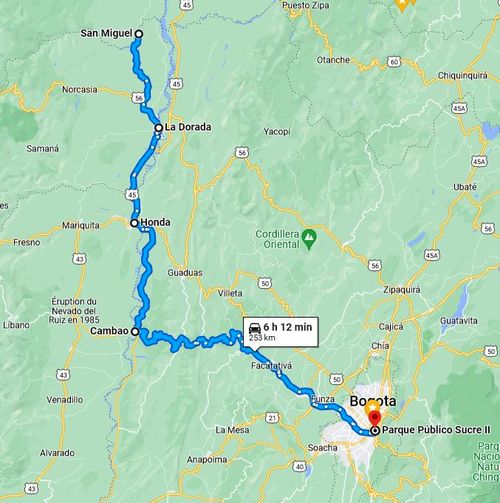This screenshot has height=503, width=500.
Task: Open the 6 h 12 min route info popup
Action: [281, 333]
